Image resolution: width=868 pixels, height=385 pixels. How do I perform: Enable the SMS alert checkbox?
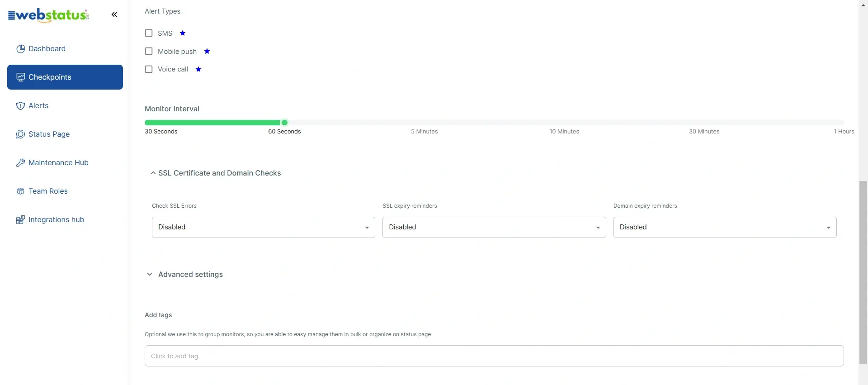coord(149,33)
